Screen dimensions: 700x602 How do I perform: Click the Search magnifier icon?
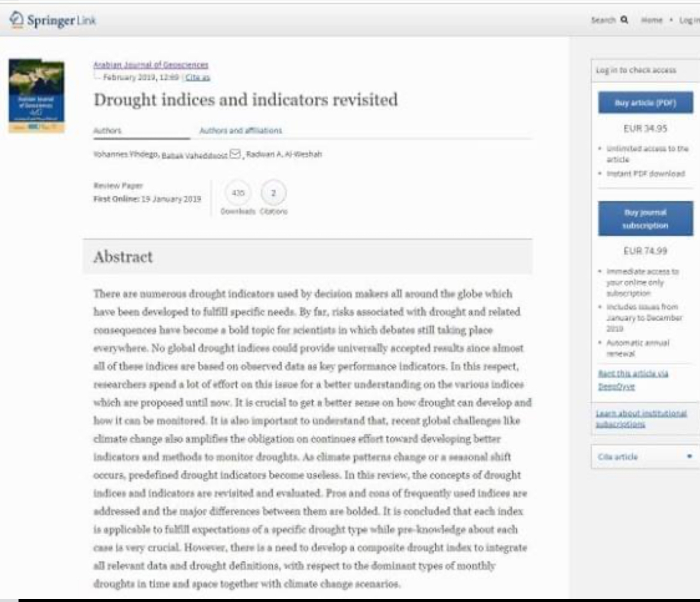[x=624, y=20]
